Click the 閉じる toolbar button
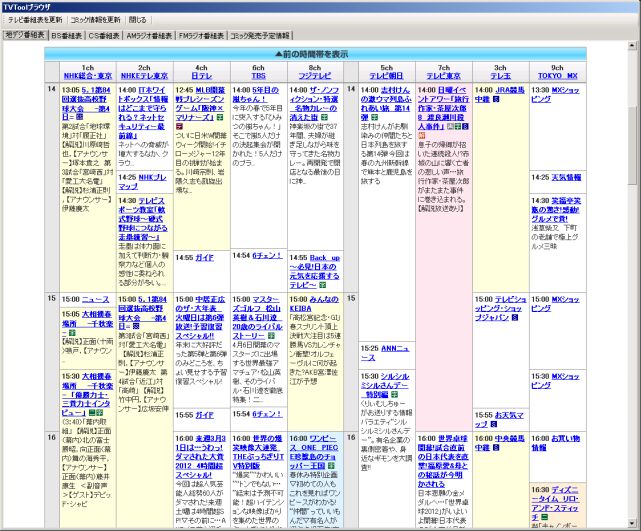This screenshot has width=641, height=531. tap(137, 20)
